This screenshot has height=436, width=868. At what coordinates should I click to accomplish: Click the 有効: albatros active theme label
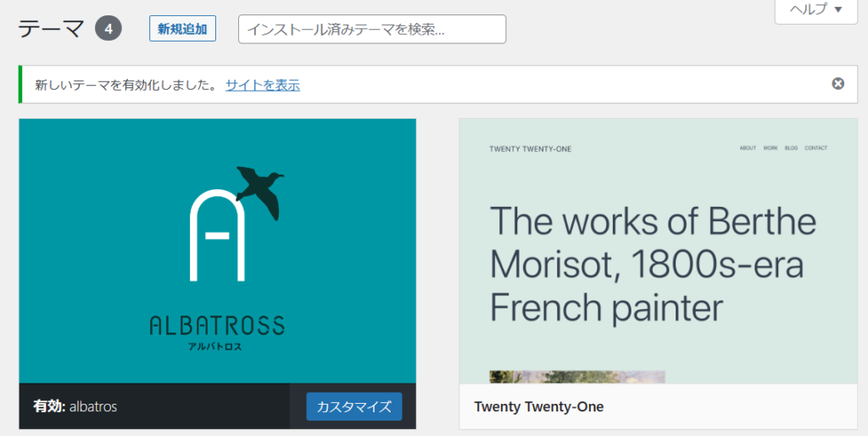click(x=75, y=406)
